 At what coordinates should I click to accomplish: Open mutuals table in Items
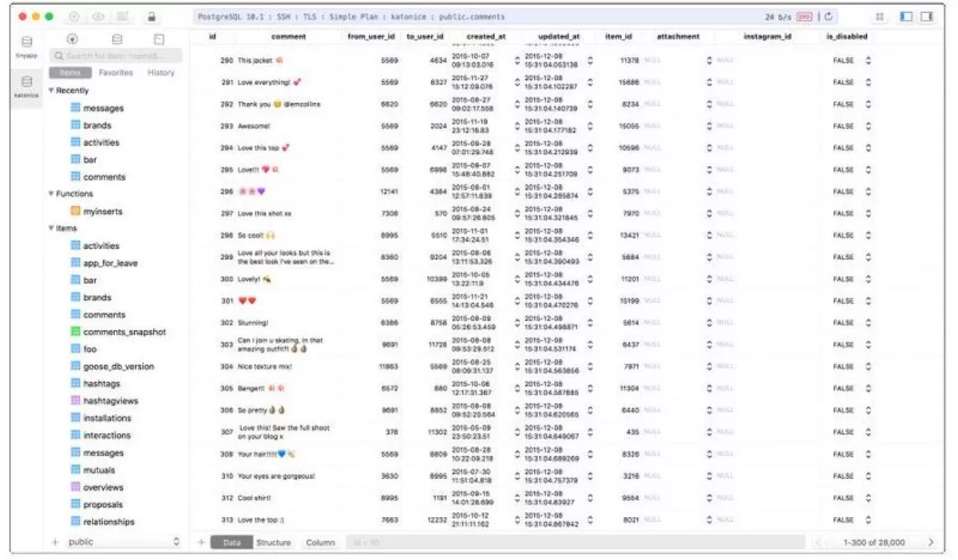pos(99,470)
